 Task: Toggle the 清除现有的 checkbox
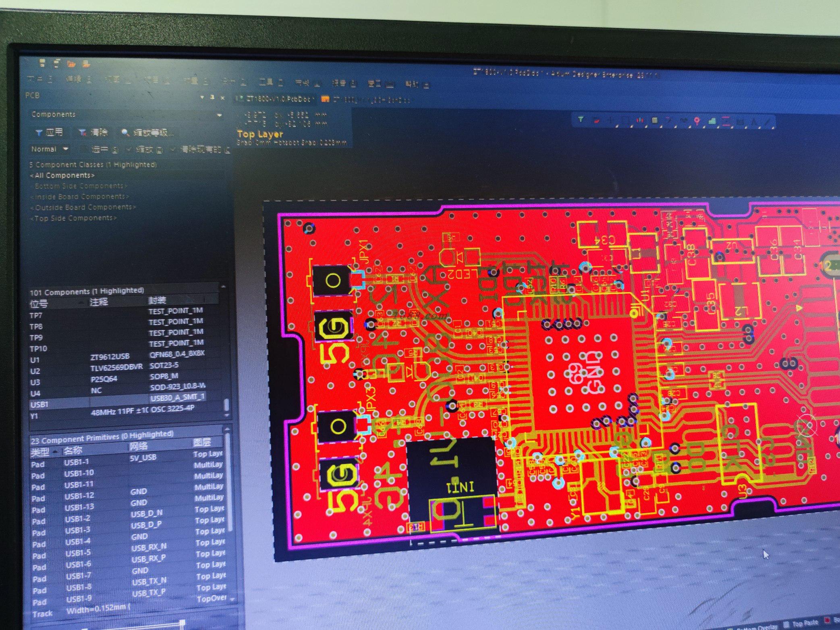tap(173, 149)
